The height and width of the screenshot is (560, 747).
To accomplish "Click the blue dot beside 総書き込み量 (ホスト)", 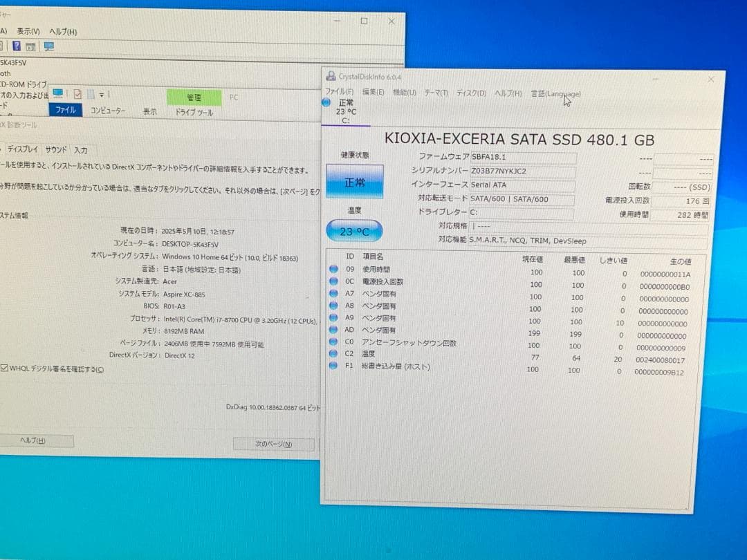I will tap(333, 366).
